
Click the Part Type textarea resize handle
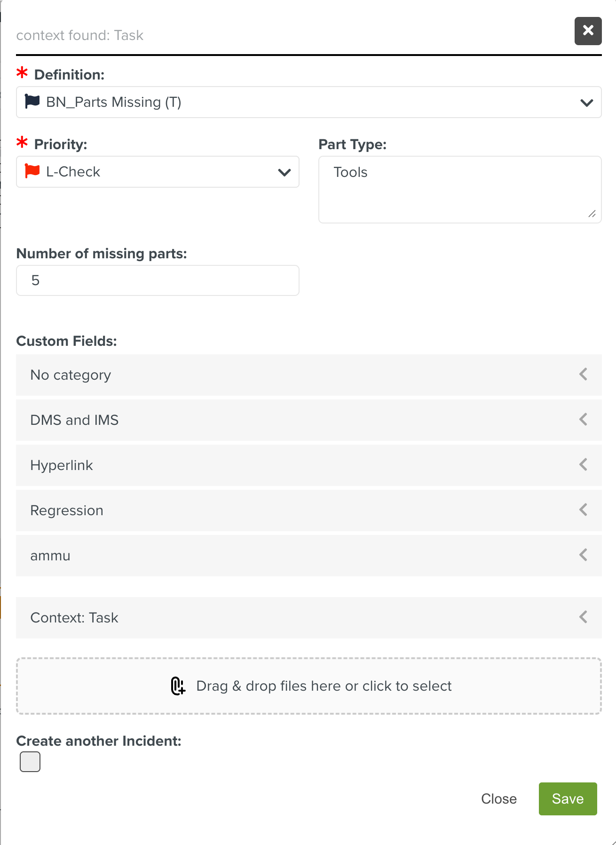pos(592,214)
